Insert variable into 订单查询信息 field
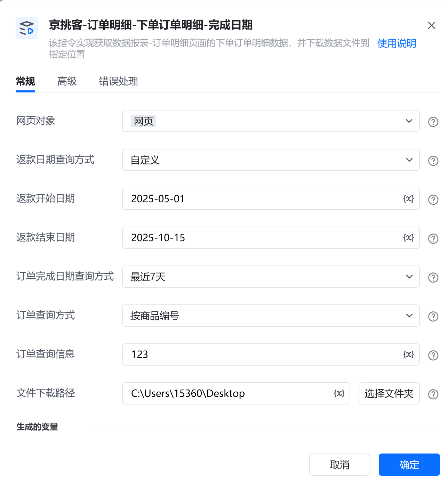The image size is (448, 490). point(409,354)
